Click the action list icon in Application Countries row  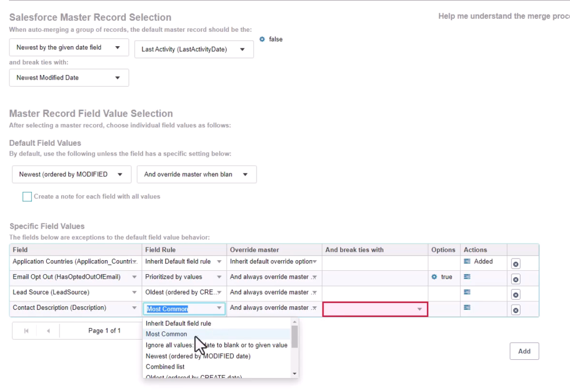(467, 261)
